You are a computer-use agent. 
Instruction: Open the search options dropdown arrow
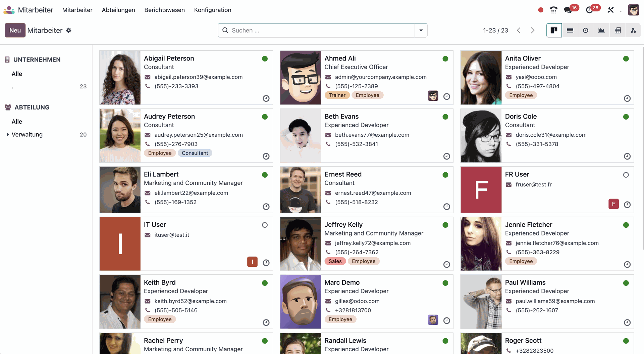tap(421, 30)
